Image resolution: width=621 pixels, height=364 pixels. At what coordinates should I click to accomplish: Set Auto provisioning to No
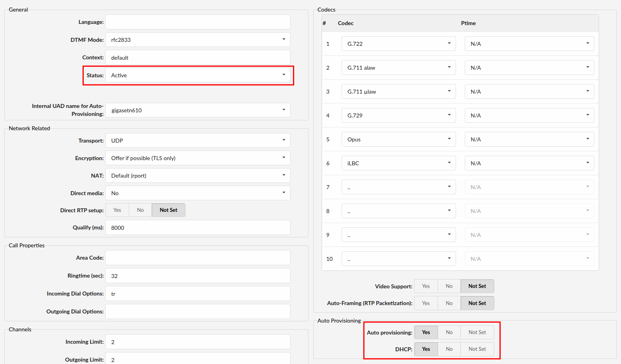point(449,333)
